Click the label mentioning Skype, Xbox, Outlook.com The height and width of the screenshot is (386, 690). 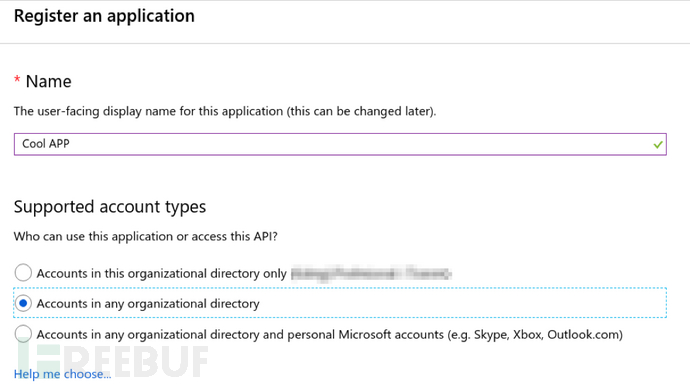point(330,335)
